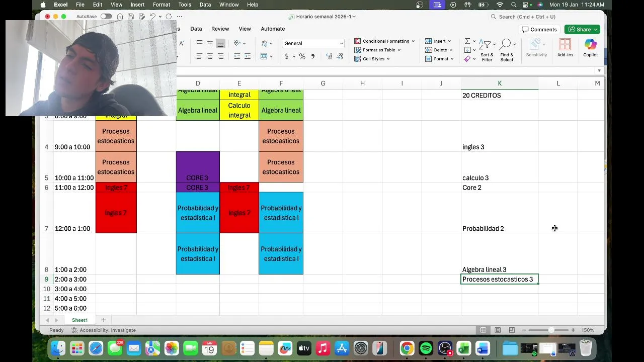Open Add-ins from the ribbon
Screen dimensions: 644x362
tap(565, 48)
